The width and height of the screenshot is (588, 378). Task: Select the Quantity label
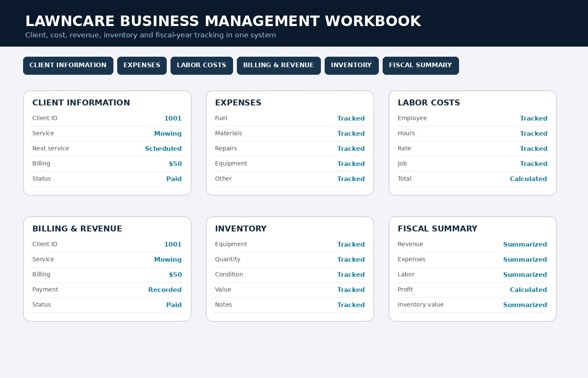click(228, 259)
